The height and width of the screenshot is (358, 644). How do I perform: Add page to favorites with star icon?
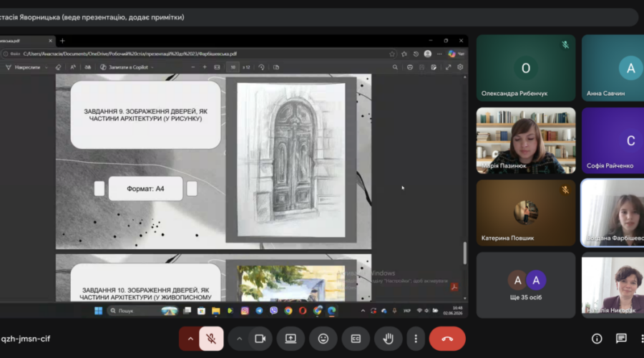392,54
